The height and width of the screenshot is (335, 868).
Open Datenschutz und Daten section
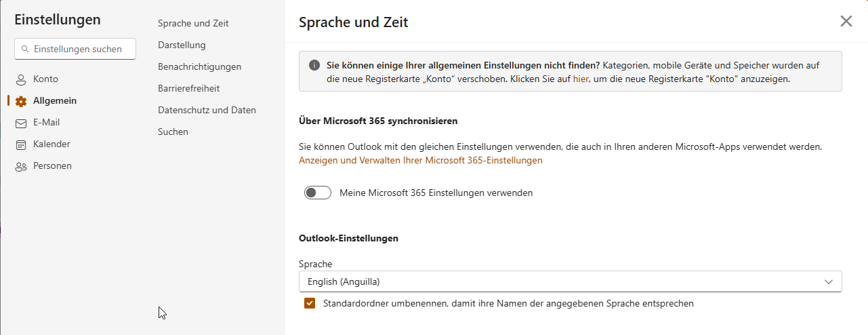207,110
